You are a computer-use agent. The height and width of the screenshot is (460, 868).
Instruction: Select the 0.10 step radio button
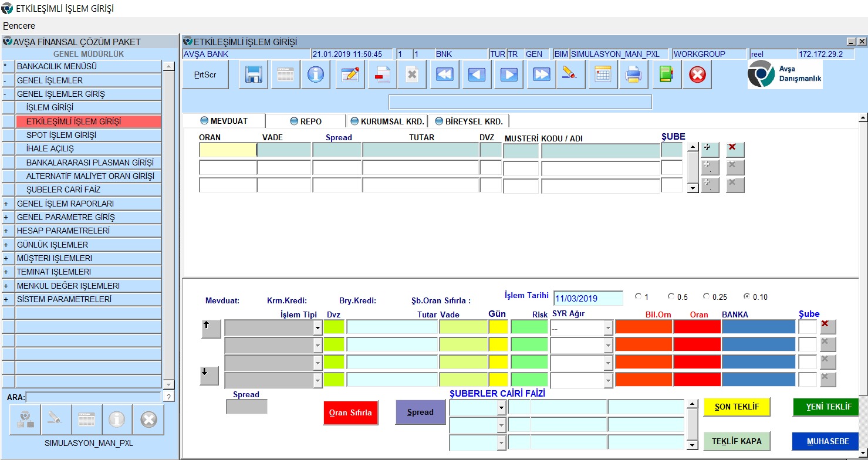(x=747, y=297)
